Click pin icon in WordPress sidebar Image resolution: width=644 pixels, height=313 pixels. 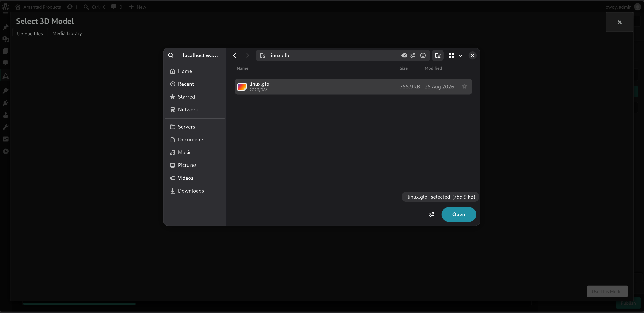[x=6, y=27]
